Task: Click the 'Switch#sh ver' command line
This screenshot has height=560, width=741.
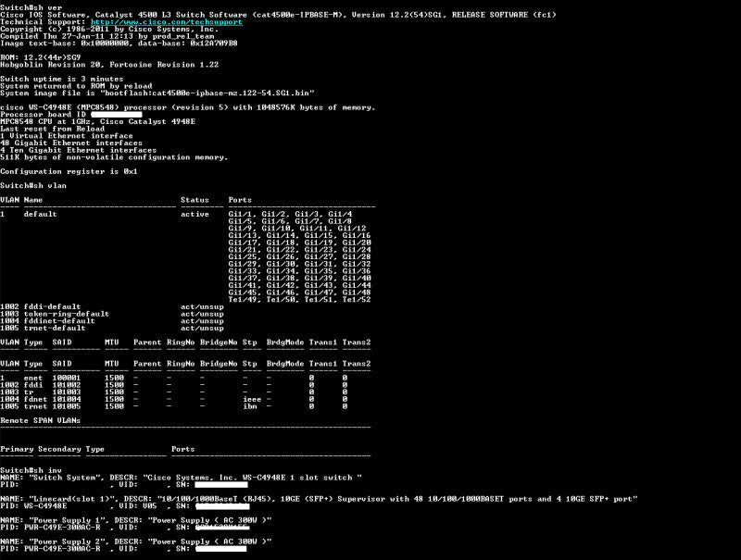Action: [x=31, y=7]
